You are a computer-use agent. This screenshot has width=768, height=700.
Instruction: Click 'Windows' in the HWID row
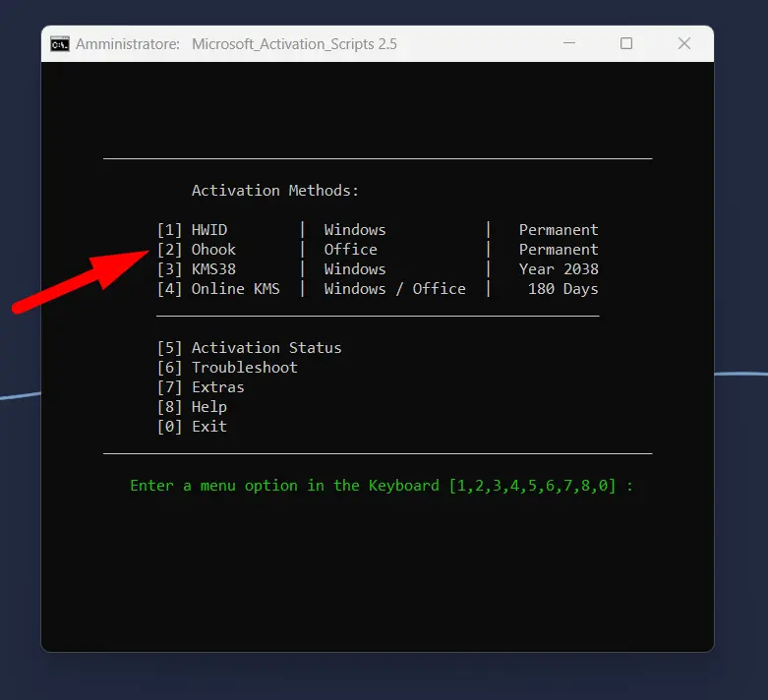pyautogui.click(x=355, y=230)
